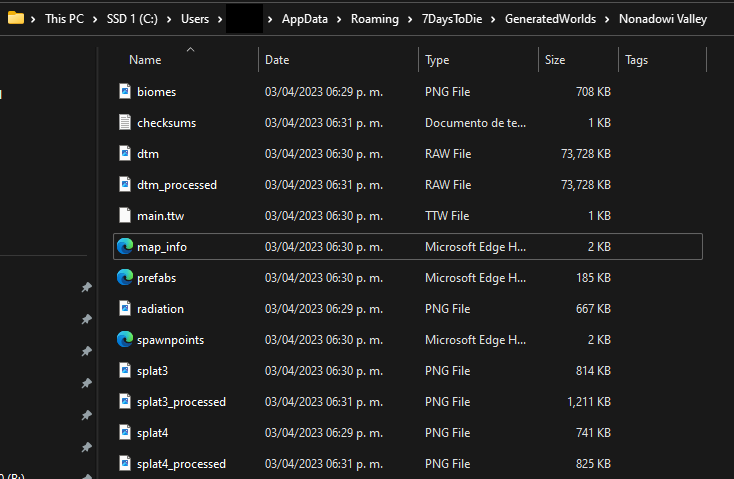Screen dimensions: 734x479
Task: Select the map_info file name
Action: pyautogui.click(x=161, y=247)
